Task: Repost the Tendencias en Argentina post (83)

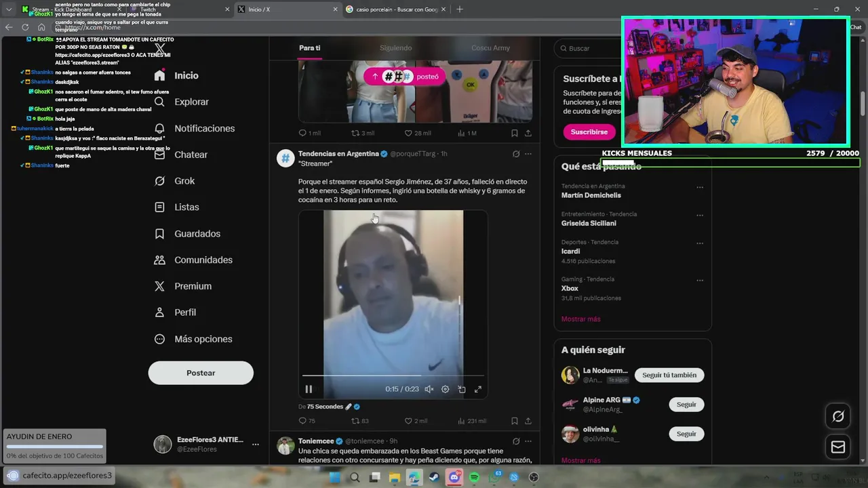Action: coord(360,421)
